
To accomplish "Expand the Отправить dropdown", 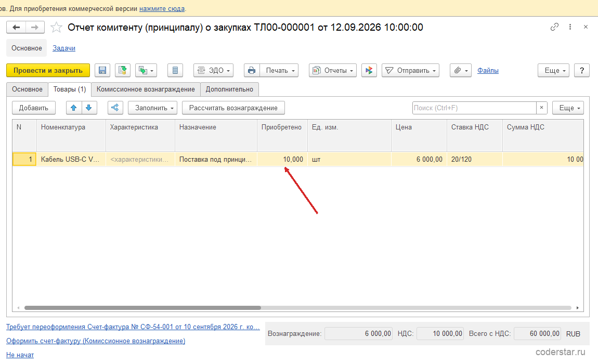I will 410,71.
